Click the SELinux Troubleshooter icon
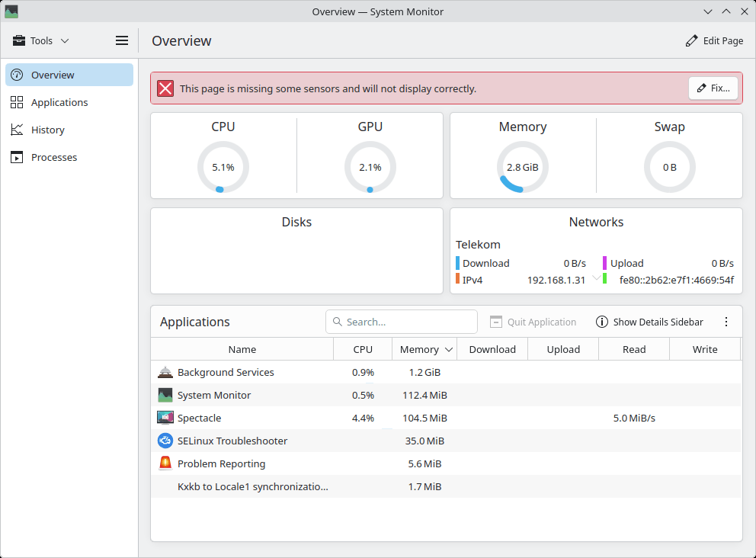Screen dimensions: 756x558 pos(165,441)
